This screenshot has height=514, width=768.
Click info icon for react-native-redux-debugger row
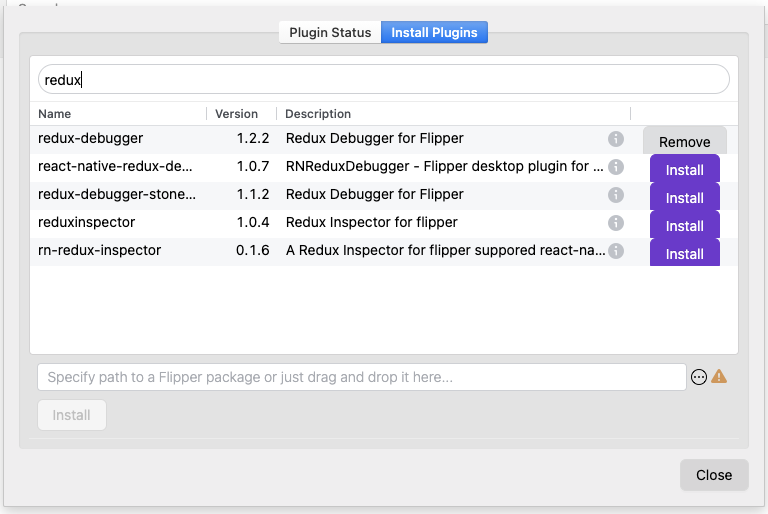pyautogui.click(x=616, y=167)
